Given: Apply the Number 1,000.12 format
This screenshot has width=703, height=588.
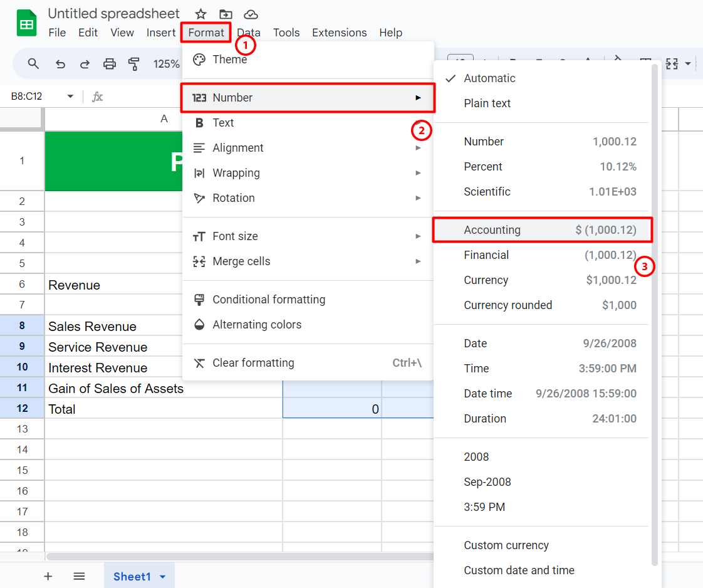Looking at the screenshot, I should click(542, 142).
